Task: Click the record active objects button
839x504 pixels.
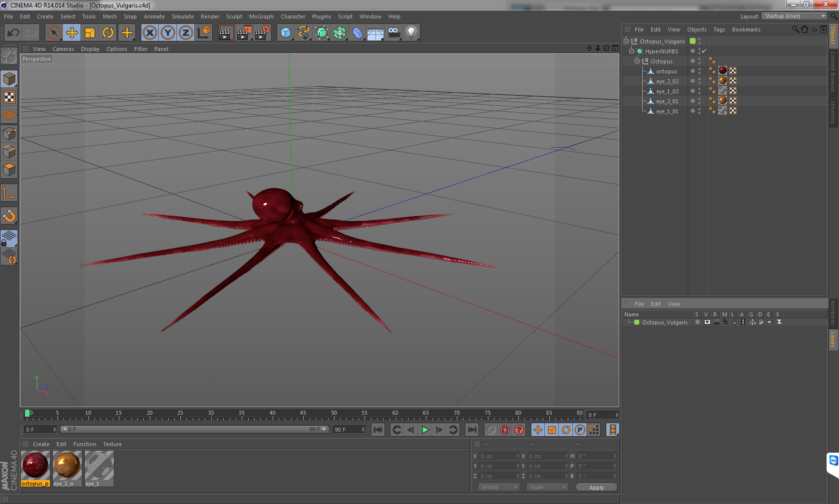Action: 491,430
